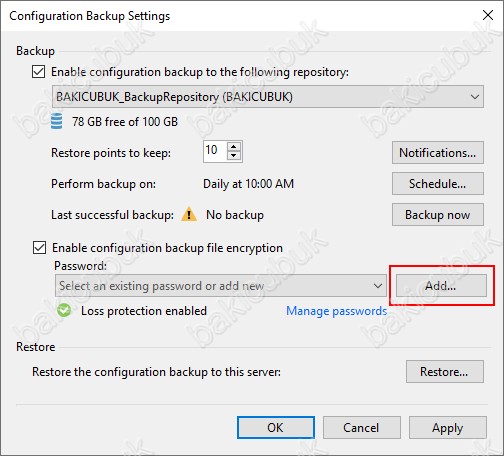Confirm settings with OK

[276, 428]
